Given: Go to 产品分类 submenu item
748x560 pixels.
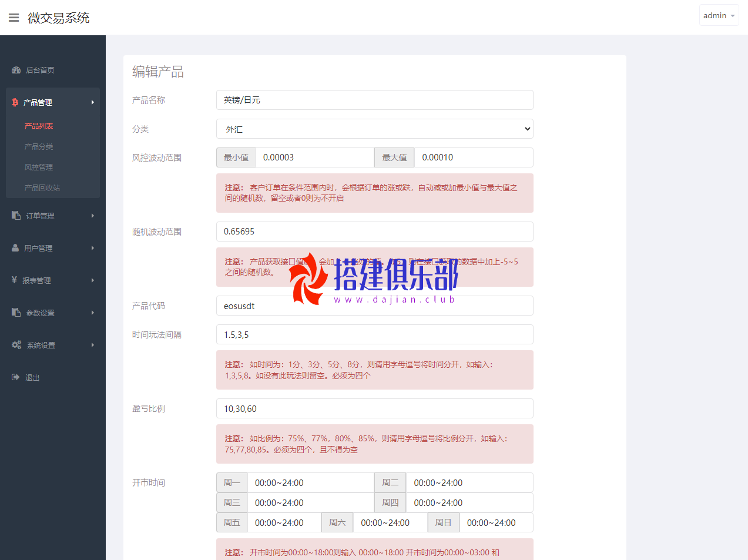Looking at the screenshot, I should 39,146.
